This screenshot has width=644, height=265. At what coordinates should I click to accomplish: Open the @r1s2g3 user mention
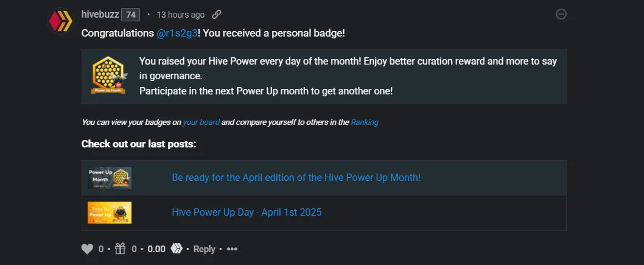[177, 34]
